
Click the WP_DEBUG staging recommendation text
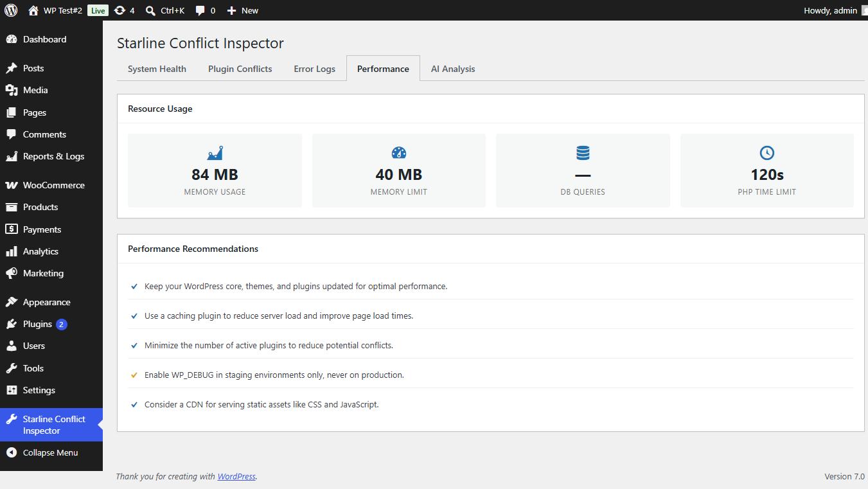pyautogui.click(x=274, y=375)
